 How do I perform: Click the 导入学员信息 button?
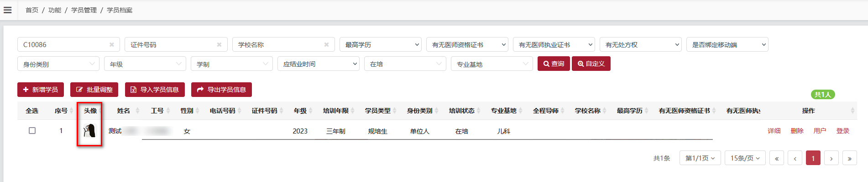pyautogui.click(x=155, y=90)
